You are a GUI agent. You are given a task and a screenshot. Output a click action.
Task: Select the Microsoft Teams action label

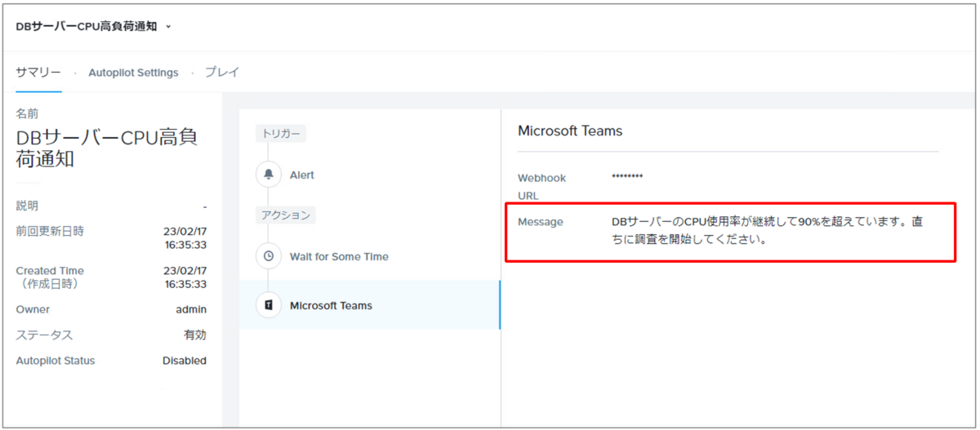(331, 305)
